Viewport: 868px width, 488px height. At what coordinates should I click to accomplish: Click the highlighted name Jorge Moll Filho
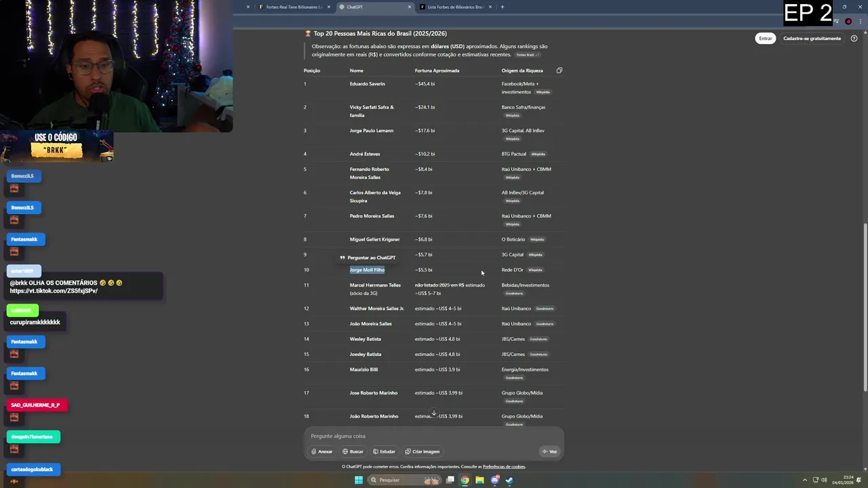(x=367, y=270)
